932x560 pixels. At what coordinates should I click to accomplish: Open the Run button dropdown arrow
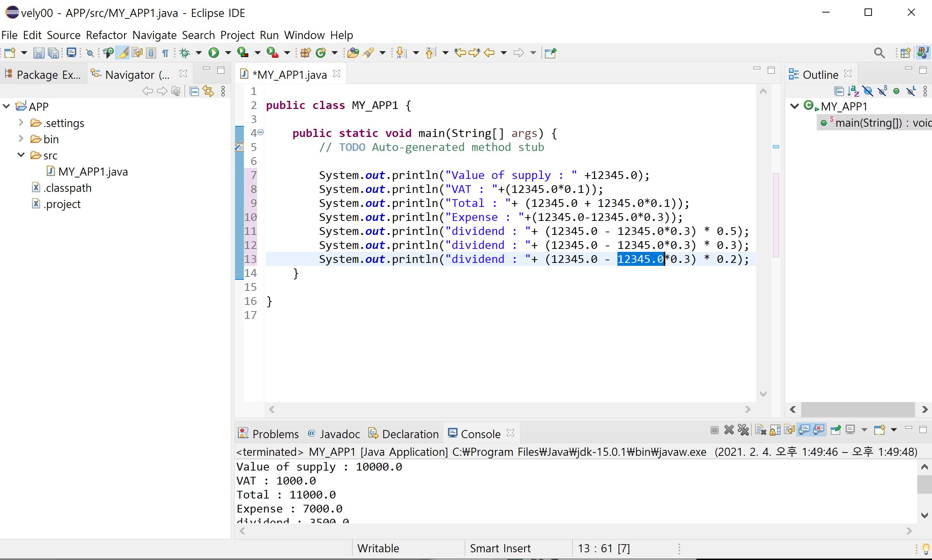pyautogui.click(x=228, y=53)
